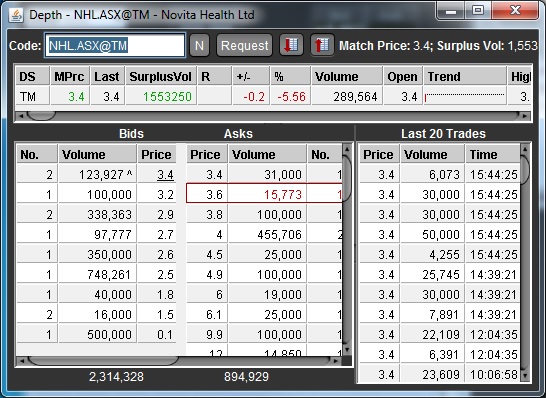
Task: Click the bid volume 748,261
Action: pyautogui.click(x=97, y=275)
